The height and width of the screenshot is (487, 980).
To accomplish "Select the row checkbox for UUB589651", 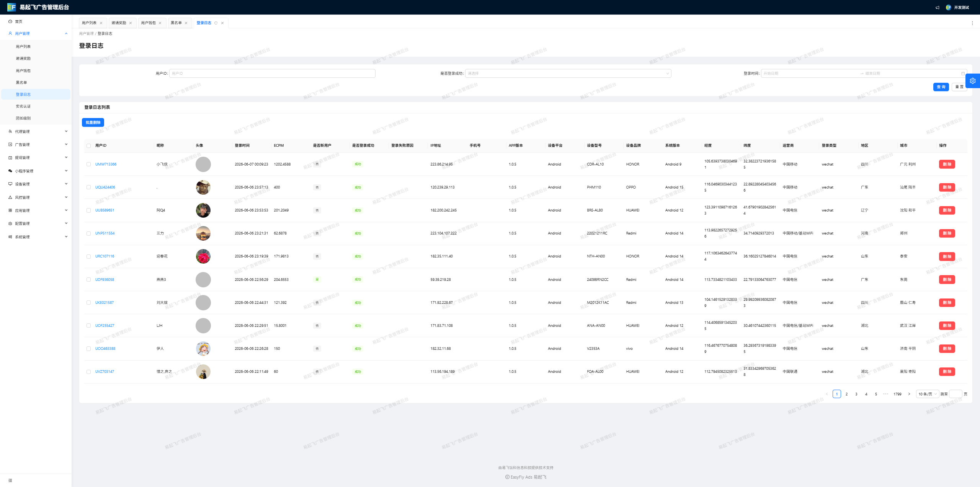I will click(89, 210).
